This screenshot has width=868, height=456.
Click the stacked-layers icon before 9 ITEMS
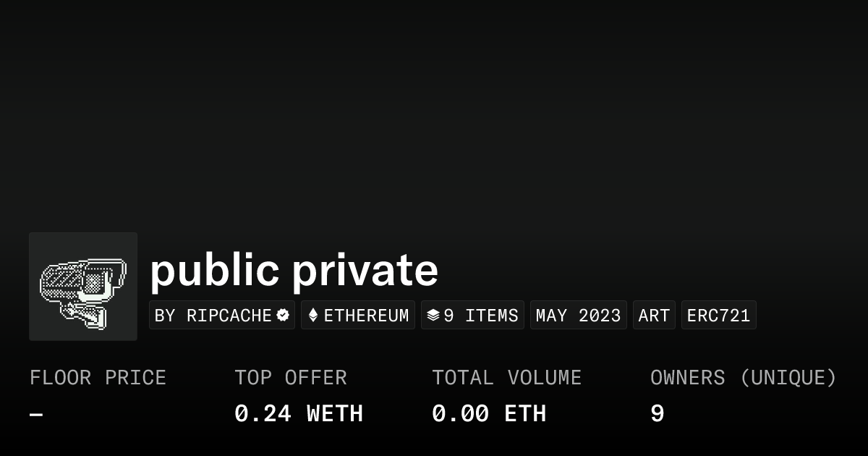[434, 315]
